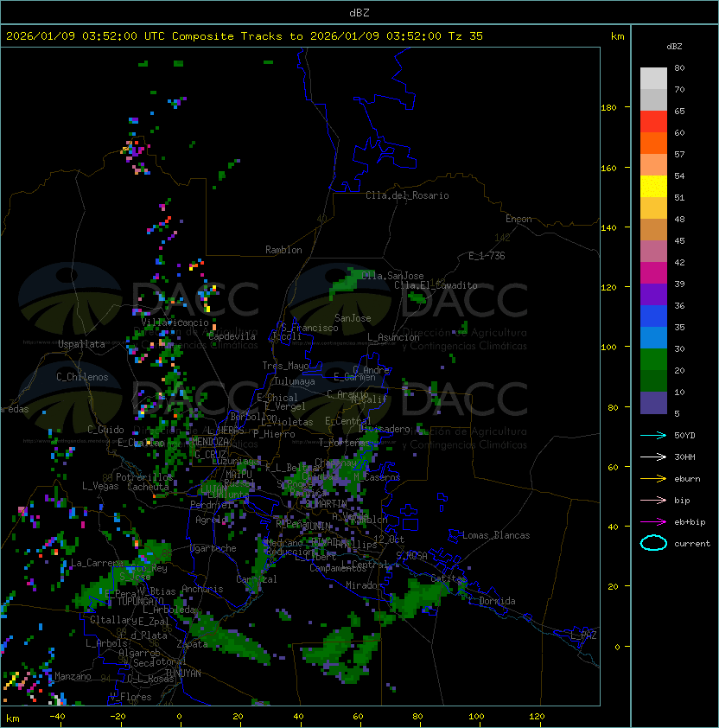Click the 'TUNUYAN' map label
Screen dimensions: 719x728
183,674
